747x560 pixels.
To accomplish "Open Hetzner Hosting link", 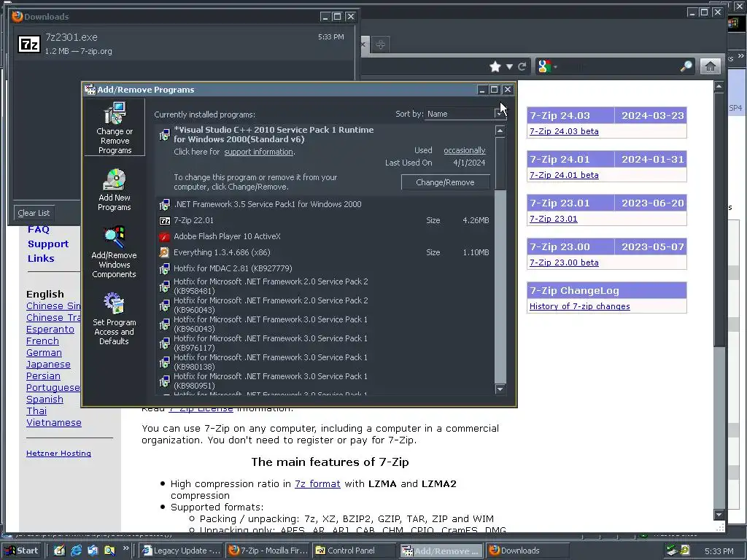I will [58, 454].
